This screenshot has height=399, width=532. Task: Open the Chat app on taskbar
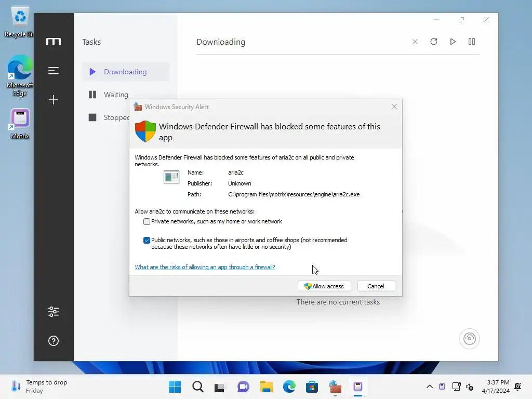pyautogui.click(x=243, y=387)
